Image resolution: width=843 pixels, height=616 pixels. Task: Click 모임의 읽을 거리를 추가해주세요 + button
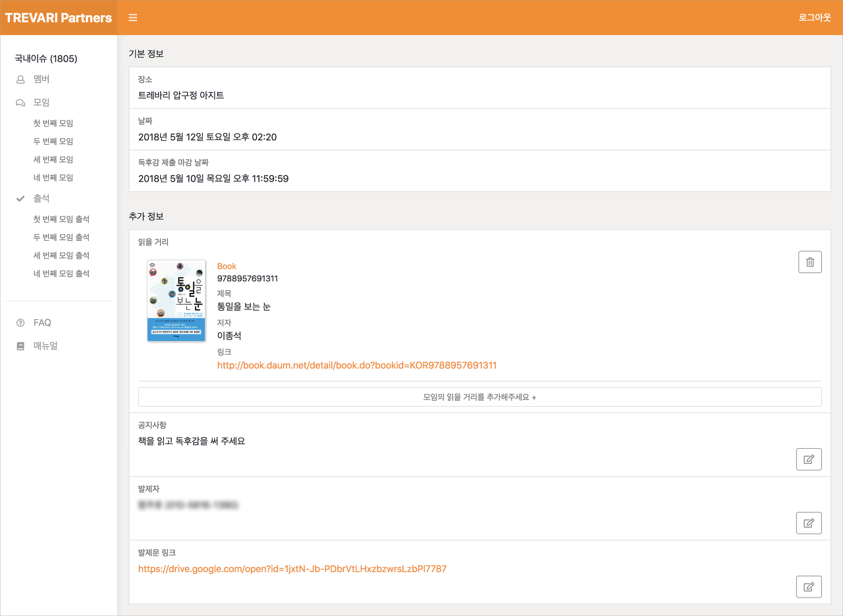pos(479,398)
